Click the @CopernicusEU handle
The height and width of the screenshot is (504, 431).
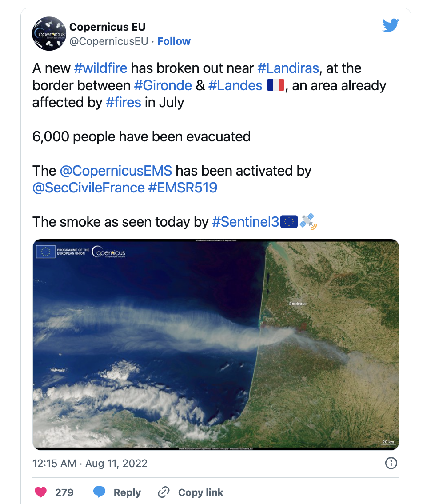(x=108, y=41)
